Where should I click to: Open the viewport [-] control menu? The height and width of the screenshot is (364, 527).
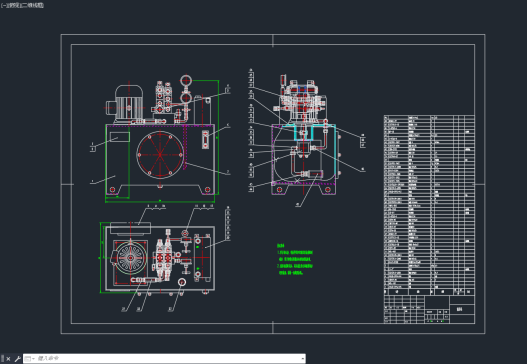3,5
